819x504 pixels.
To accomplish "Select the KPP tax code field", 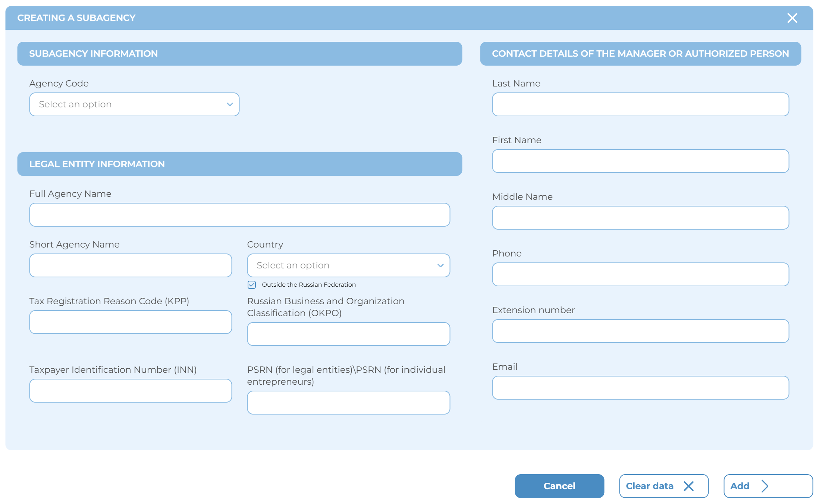I will (x=131, y=322).
